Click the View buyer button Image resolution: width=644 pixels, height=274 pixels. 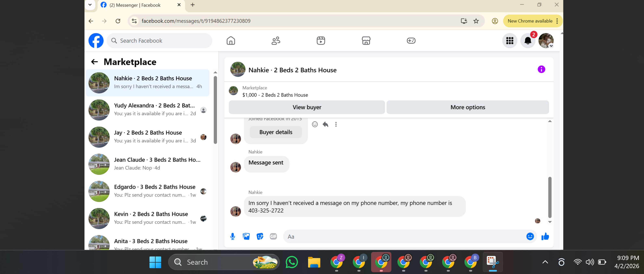pyautogui.click(x=307, y=107)
